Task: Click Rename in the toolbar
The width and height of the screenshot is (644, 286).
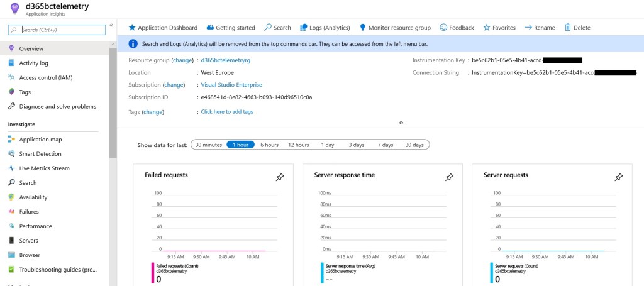Action: coord(540,28)
